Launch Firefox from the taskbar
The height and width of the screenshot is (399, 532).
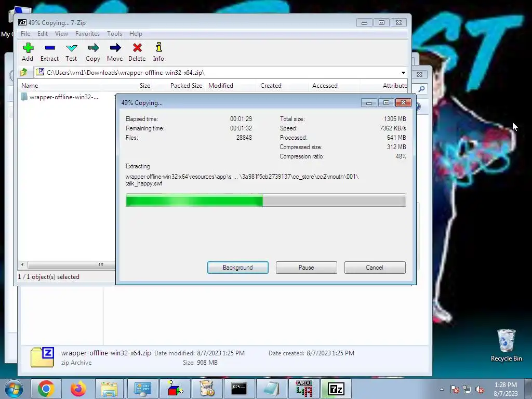point(78,389)
